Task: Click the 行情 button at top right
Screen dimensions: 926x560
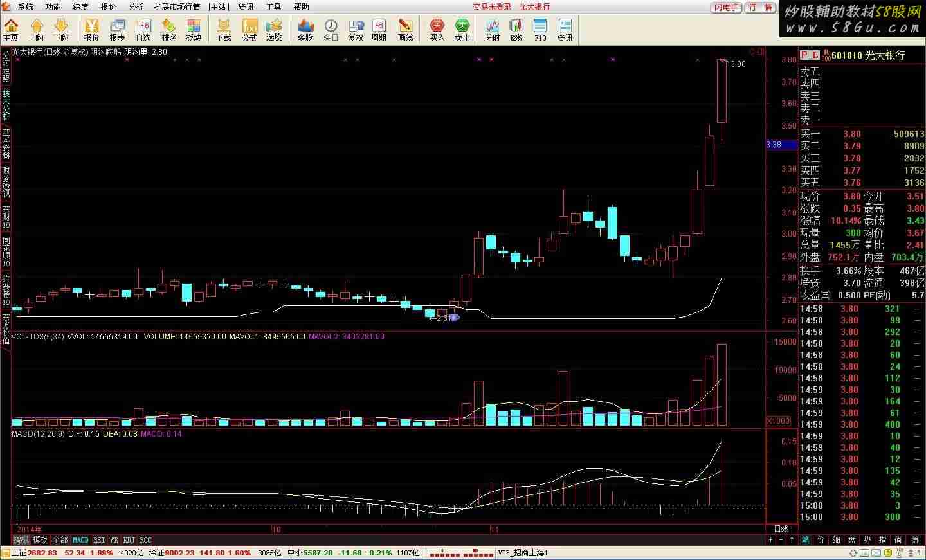Action: [x=760, y=7]
